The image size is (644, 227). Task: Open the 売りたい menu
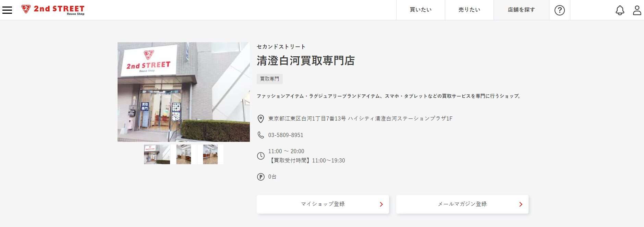[x=469, y=10]
